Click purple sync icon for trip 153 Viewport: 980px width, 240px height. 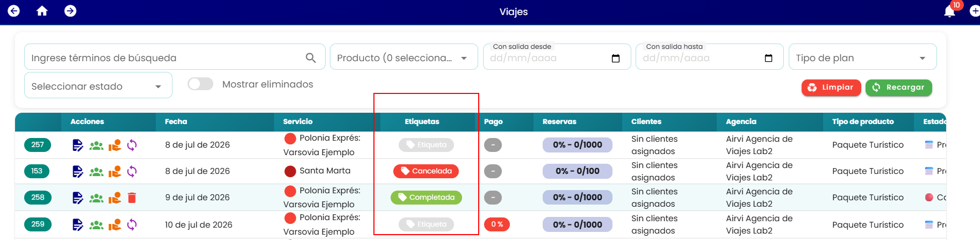(x=132, y=171)
